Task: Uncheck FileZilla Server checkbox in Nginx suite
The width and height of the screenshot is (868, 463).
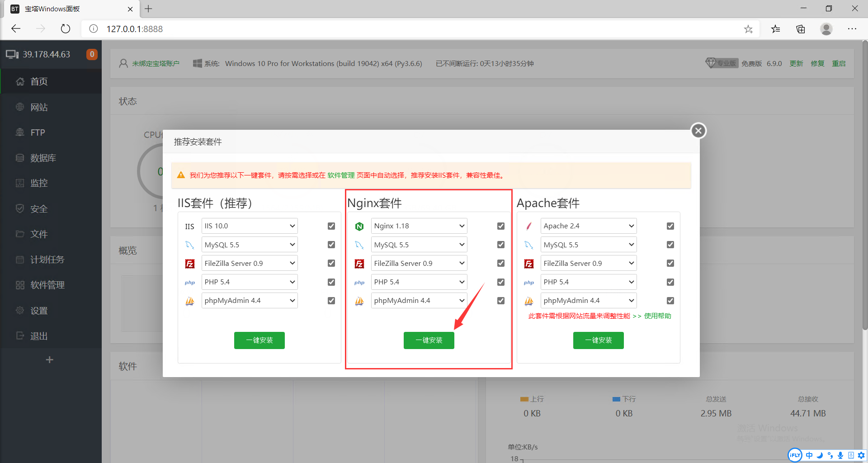Action: (501, 263)
